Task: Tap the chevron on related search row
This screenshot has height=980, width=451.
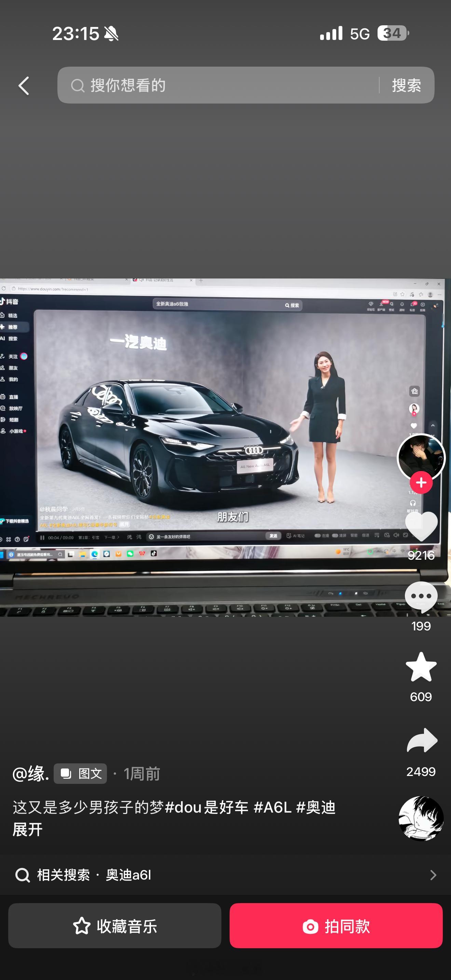Action: 433,875
